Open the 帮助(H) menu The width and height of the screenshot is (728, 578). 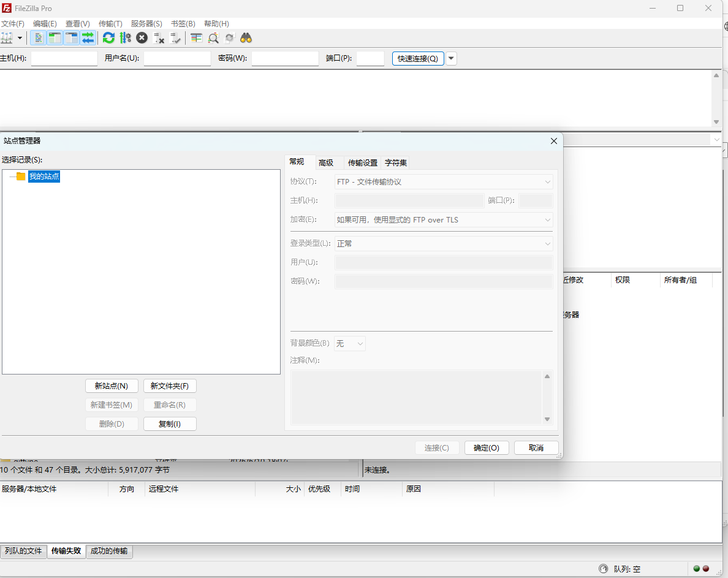(x=216, y=24)
